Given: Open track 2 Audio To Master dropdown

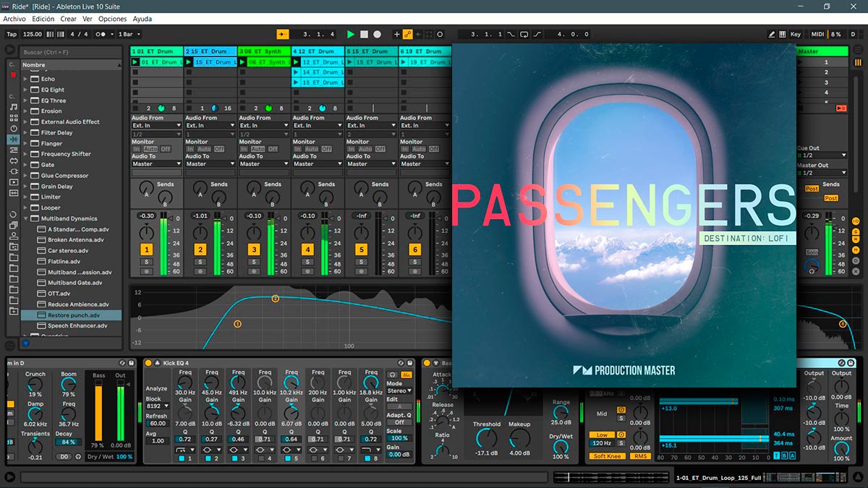Looking at the screenshot, I should pyautogui.click(x=210, y=164).
